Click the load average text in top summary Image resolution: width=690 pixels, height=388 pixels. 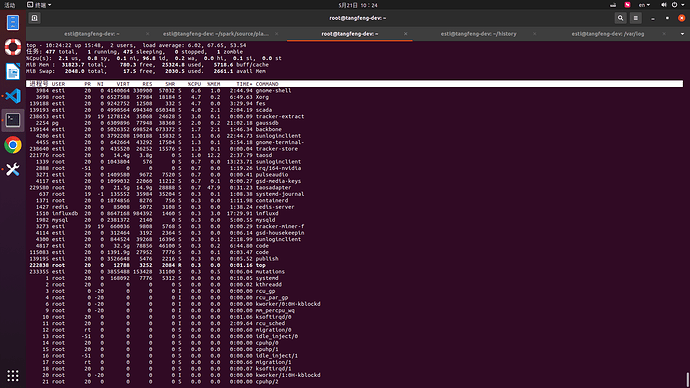coord(194,45)
